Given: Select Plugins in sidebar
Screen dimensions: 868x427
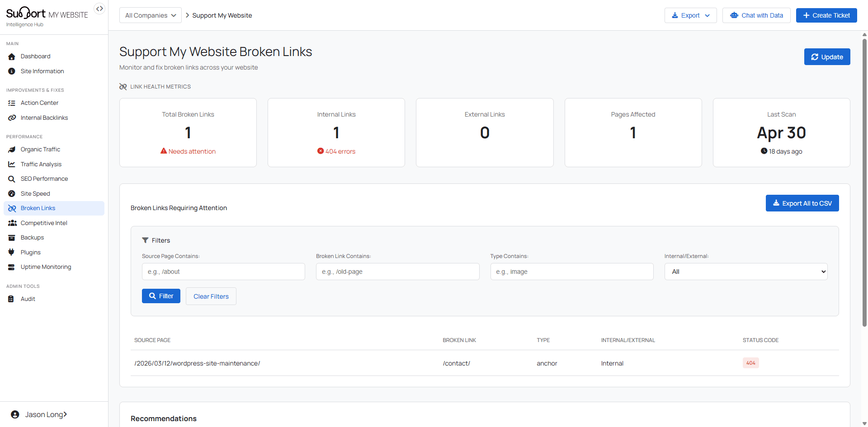Looking at the screenshot, I should click(54, 253).
